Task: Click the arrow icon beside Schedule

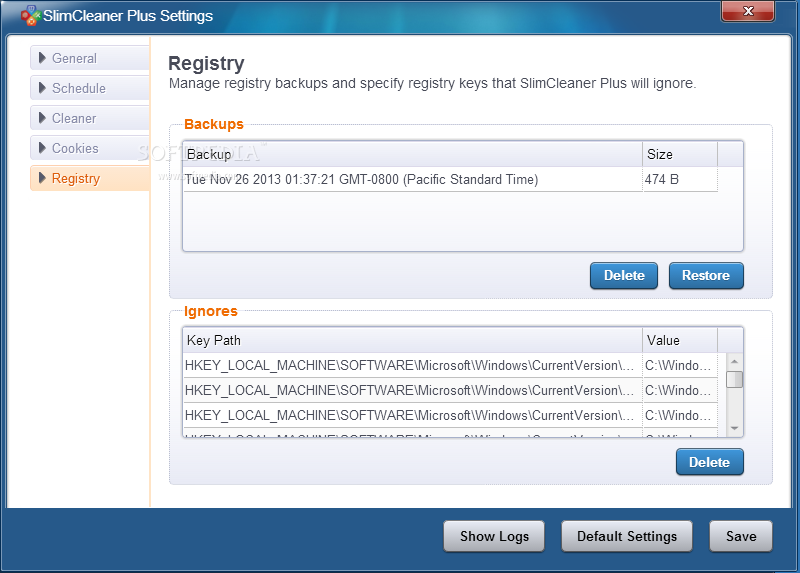Action: pos(42,88)
